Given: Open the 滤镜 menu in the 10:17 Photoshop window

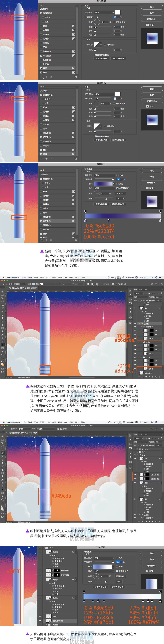Looking at the screenshot, I should point(60,277).
